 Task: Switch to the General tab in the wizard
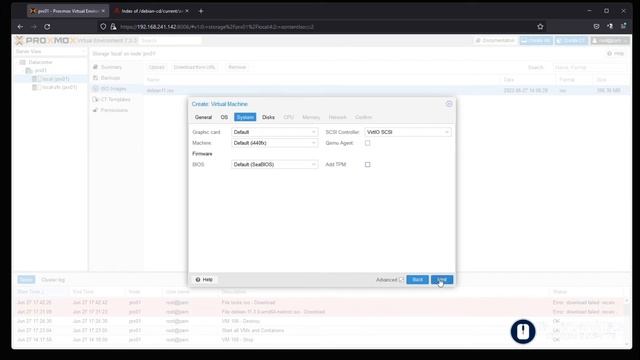203,117
